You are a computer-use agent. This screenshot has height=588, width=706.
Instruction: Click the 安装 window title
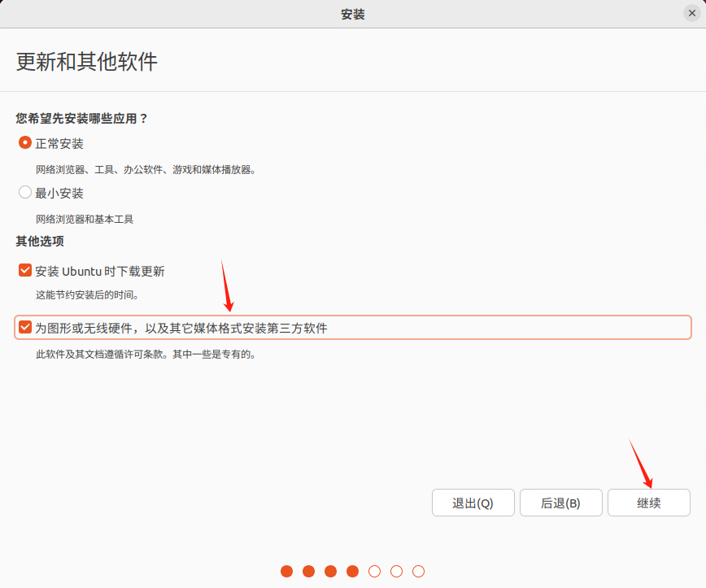click(x=352, y=15)
